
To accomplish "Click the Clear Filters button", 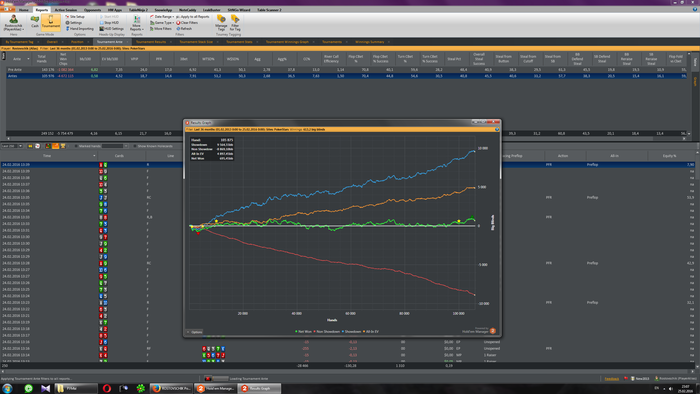I will pyautogui.click(x=187, y=23).
